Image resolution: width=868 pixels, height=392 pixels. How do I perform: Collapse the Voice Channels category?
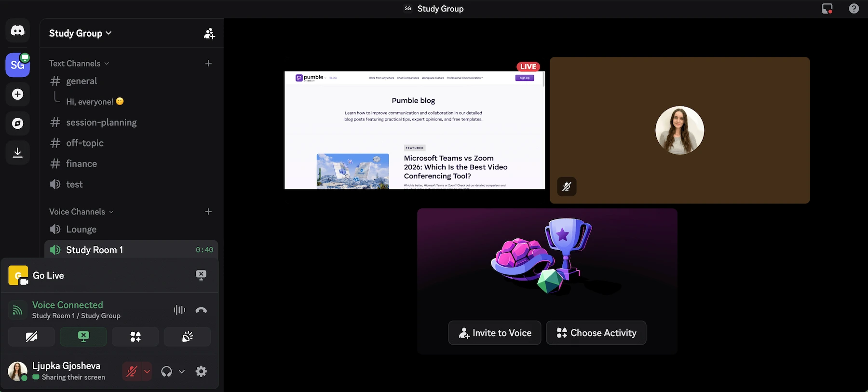click(x=81, y=212)
